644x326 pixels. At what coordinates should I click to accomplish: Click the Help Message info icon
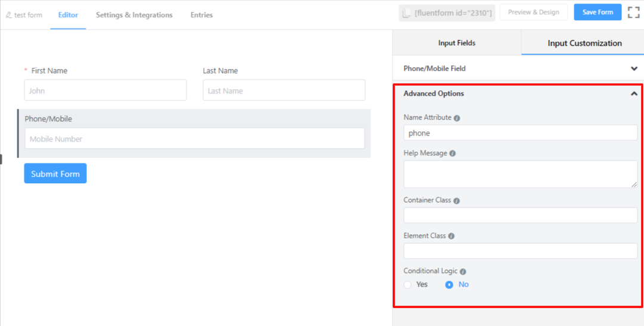pyautogui.click(x=452, y=153)
